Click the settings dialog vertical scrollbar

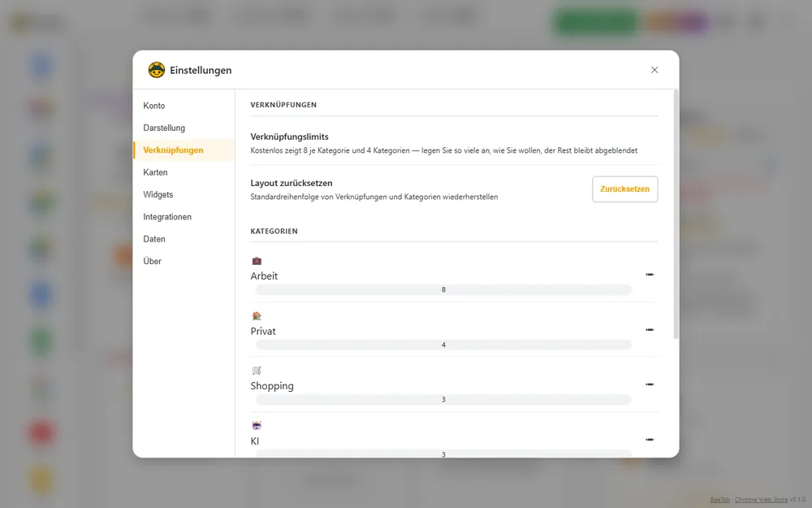click(676, 215)
